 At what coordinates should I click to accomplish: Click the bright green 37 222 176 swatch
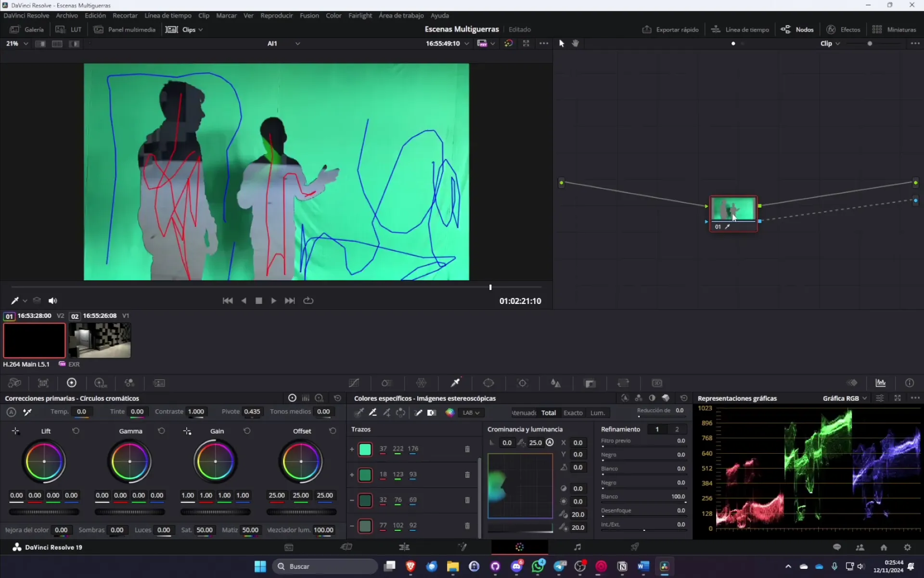tap(365, 449)
